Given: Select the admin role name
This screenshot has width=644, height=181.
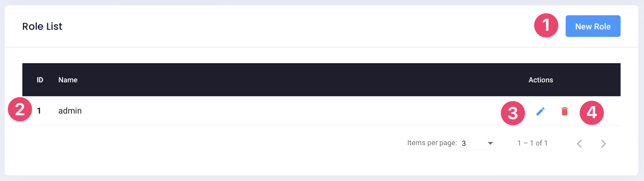Looking at the screenshot, I should [70, 111].
